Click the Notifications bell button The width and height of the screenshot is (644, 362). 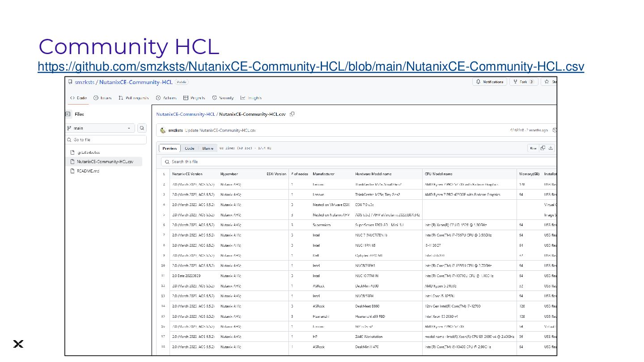(490, 82)
